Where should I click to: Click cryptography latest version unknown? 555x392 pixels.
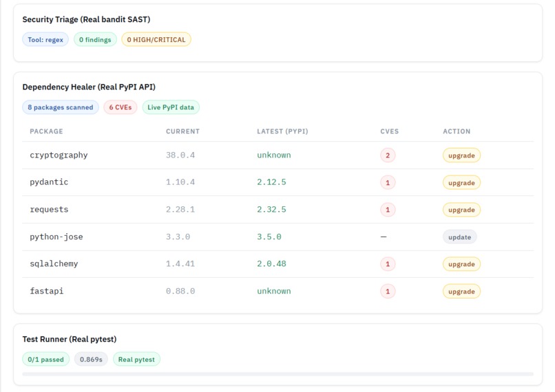pyautogui.click(x=274, y=155)
